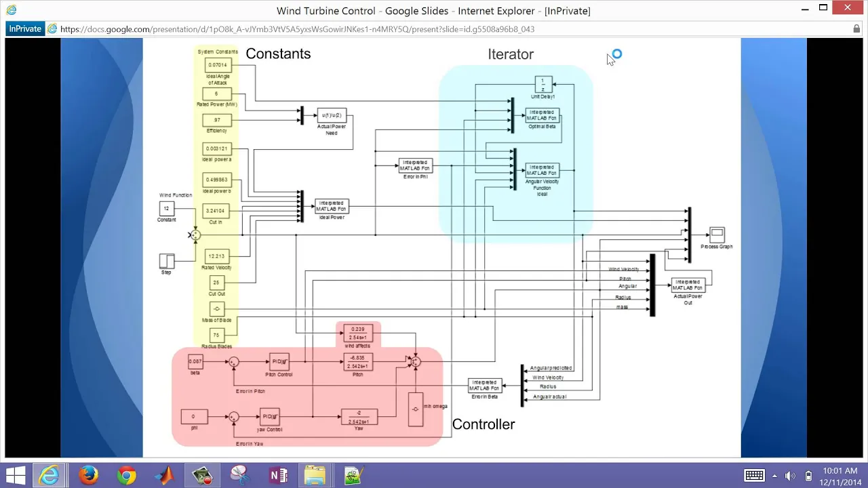Image resolution: width=868 pixels, height=488 pixels.
Task: Click the Internet Explorer title bar icon
Action: (11, 10)
